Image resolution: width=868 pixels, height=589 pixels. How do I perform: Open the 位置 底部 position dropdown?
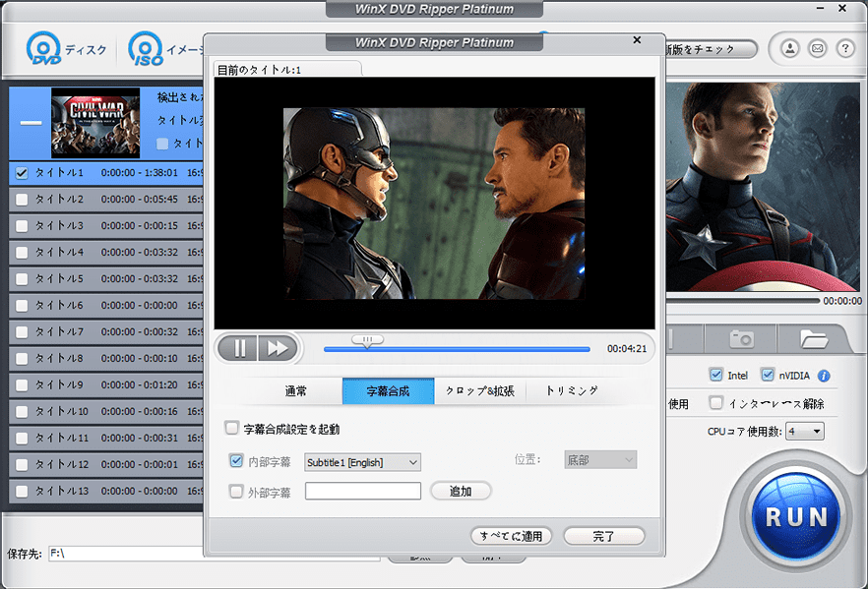tap(600, 459)
